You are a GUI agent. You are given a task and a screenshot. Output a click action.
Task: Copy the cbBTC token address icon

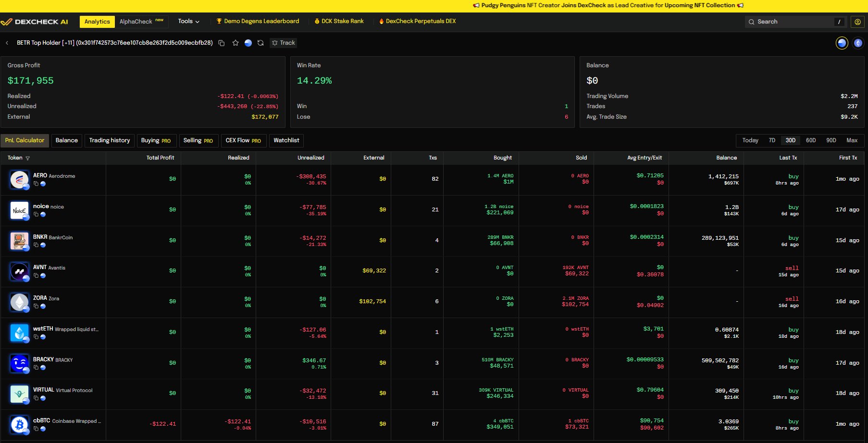click(x=36, y=429)
